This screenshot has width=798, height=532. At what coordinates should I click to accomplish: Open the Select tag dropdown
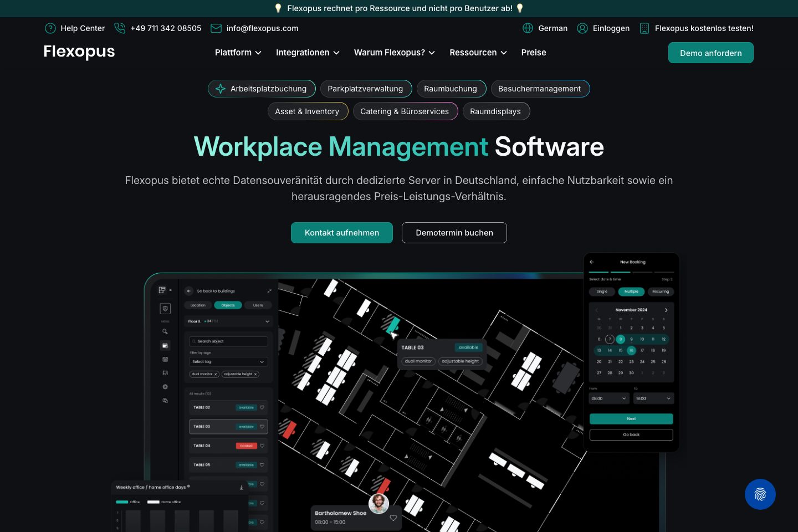click(x=228, y=362)
